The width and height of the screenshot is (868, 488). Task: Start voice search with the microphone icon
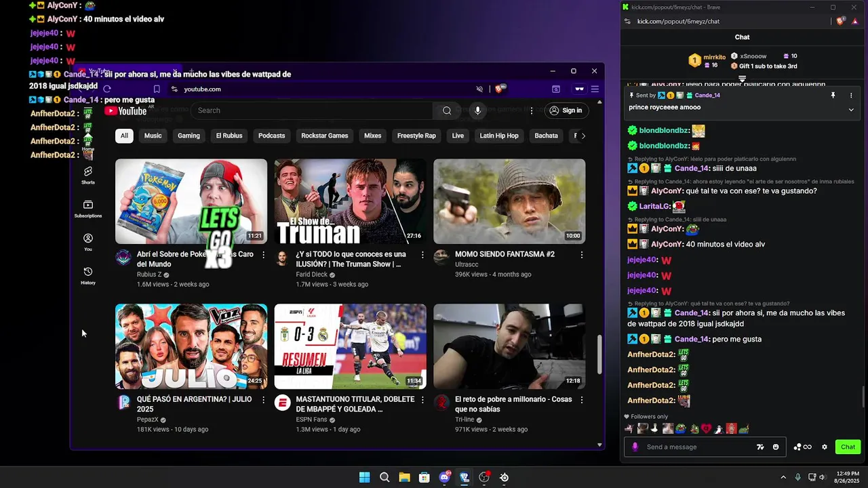pos(477,110)
